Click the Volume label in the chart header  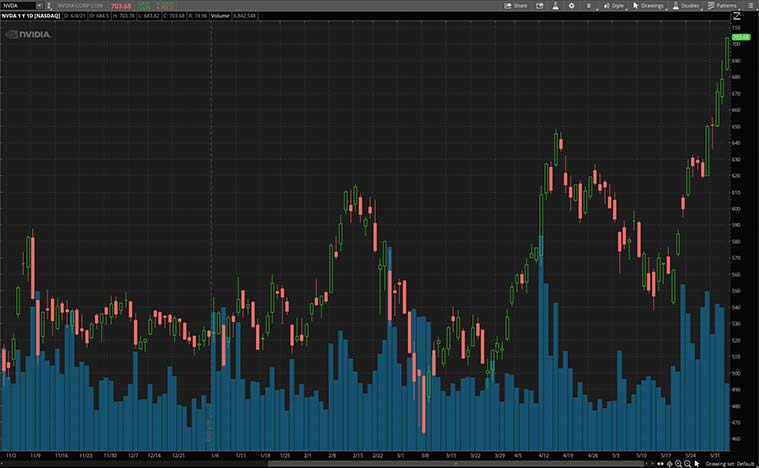coord(219,17)
